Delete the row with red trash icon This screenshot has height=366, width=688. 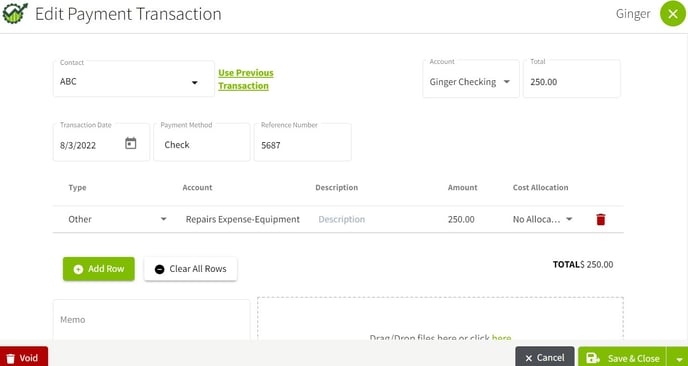pos(601,219)
